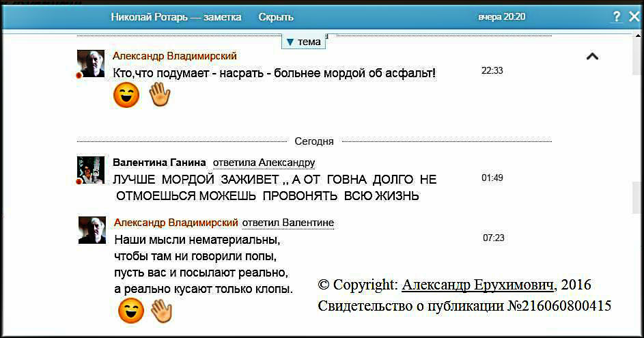This screenshot has height=338, width=644.
Task: Close the note window with X
Action: point(634,16)
